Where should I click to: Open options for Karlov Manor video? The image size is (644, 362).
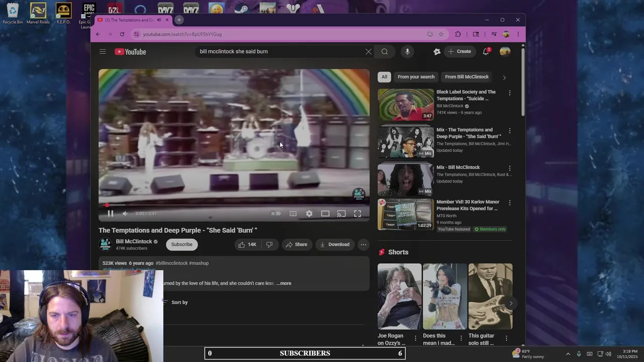click(x=510, y=203)
